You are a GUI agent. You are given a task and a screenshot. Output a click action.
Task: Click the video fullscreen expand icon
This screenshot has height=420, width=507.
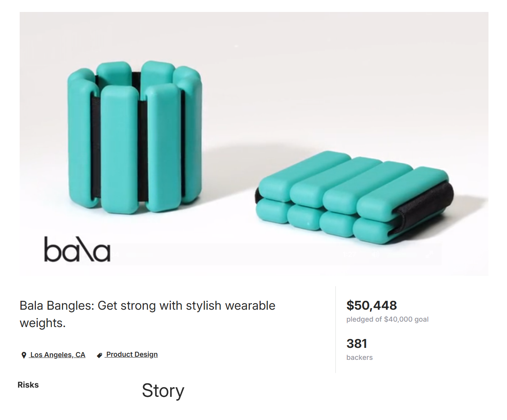click(430, 254)
